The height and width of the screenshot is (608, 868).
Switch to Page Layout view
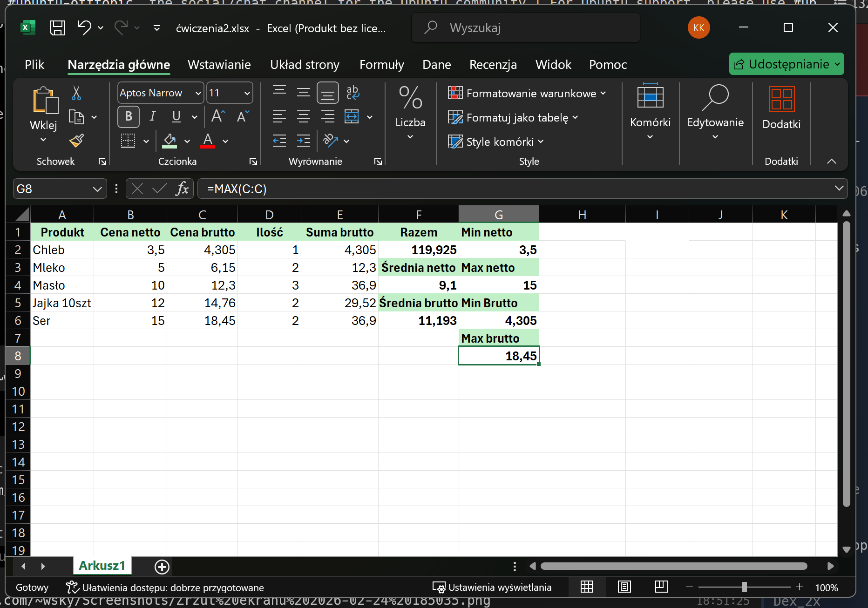pos(624,587)
